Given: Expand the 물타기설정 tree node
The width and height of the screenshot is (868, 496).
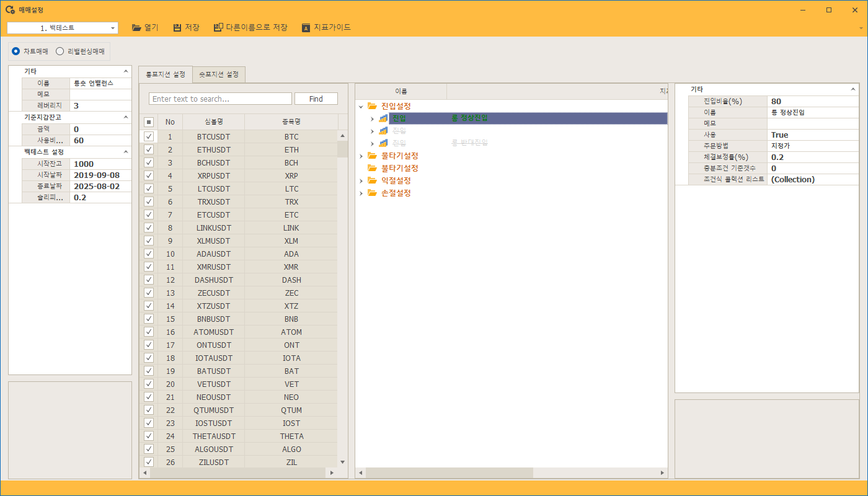Looking at the screenshot, I should pyautogui.click(x=361, y=156).
